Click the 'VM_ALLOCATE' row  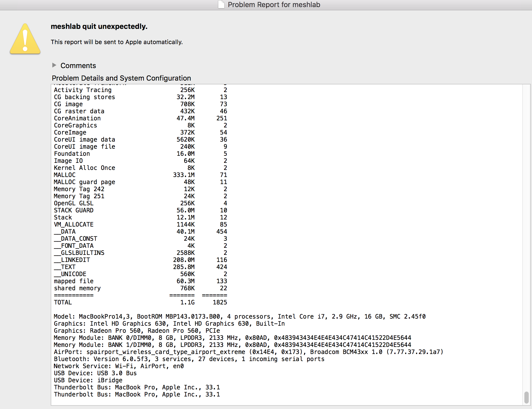[140, 224]
